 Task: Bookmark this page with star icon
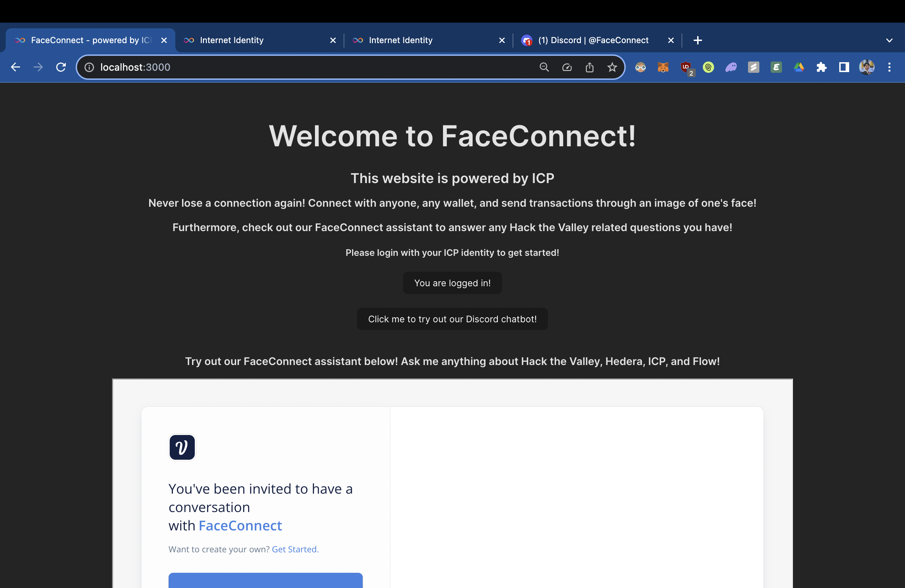click(x=612, y=67)
